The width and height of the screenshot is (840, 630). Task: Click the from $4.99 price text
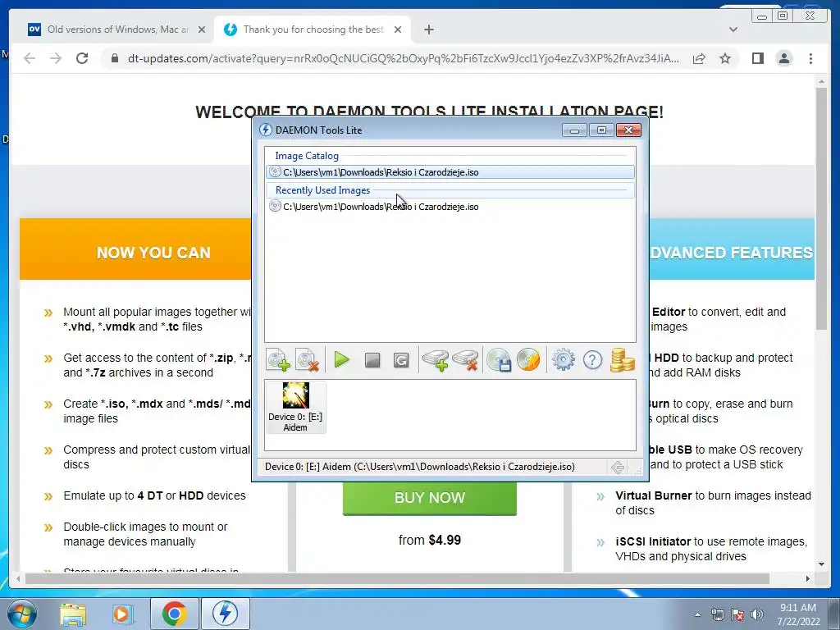click(x=430, y=540)
